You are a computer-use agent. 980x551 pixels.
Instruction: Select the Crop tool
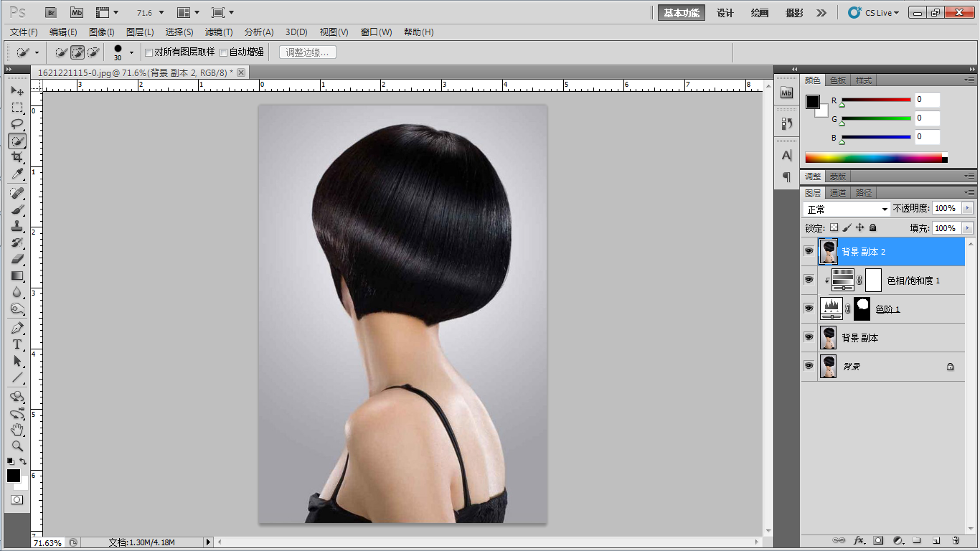(17, 157)
